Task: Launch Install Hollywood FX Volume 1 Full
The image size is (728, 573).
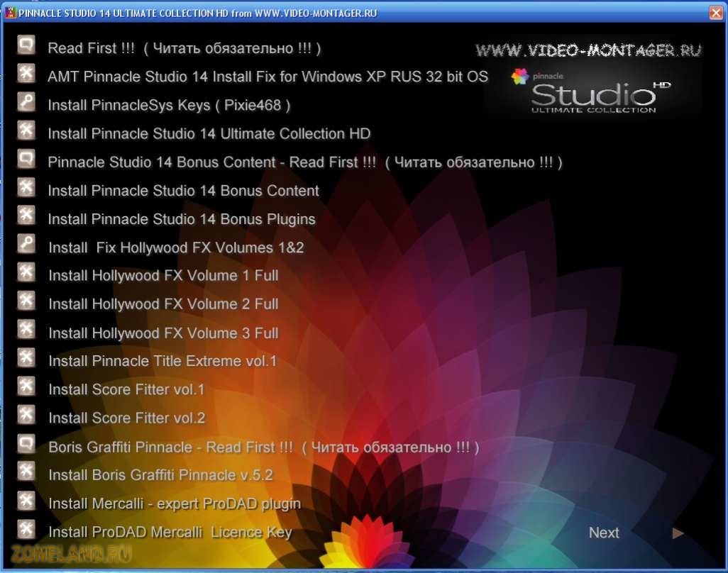Action: (163, 276)
